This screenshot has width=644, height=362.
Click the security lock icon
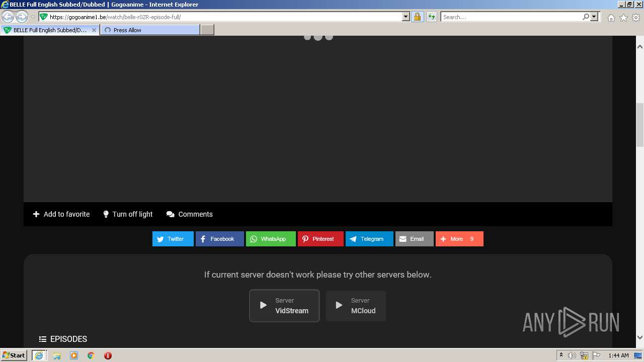coord(417,17)
